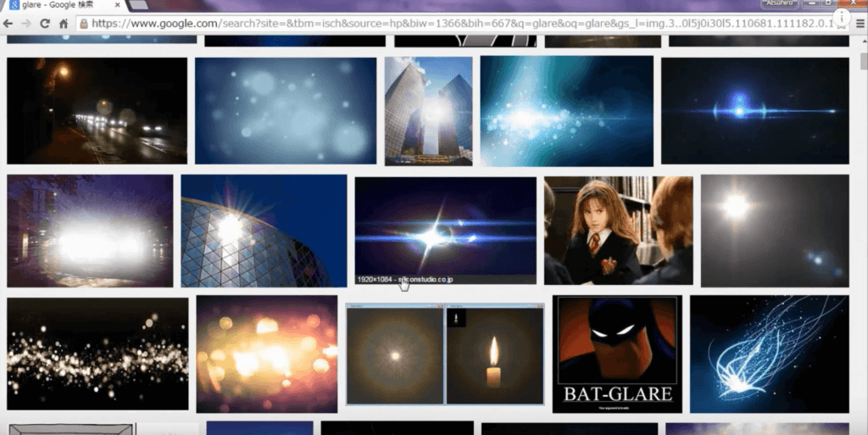Open the orange bokeh lights thumbnail
The width and height of the screenshot is (868, 435).
(x=267, y=354)
